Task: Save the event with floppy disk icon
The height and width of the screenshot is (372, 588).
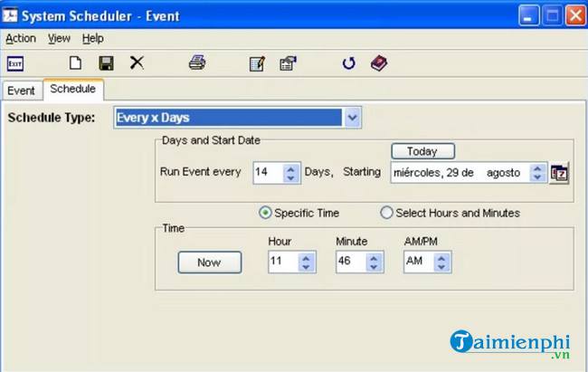Action: click(x=106, y=63)
